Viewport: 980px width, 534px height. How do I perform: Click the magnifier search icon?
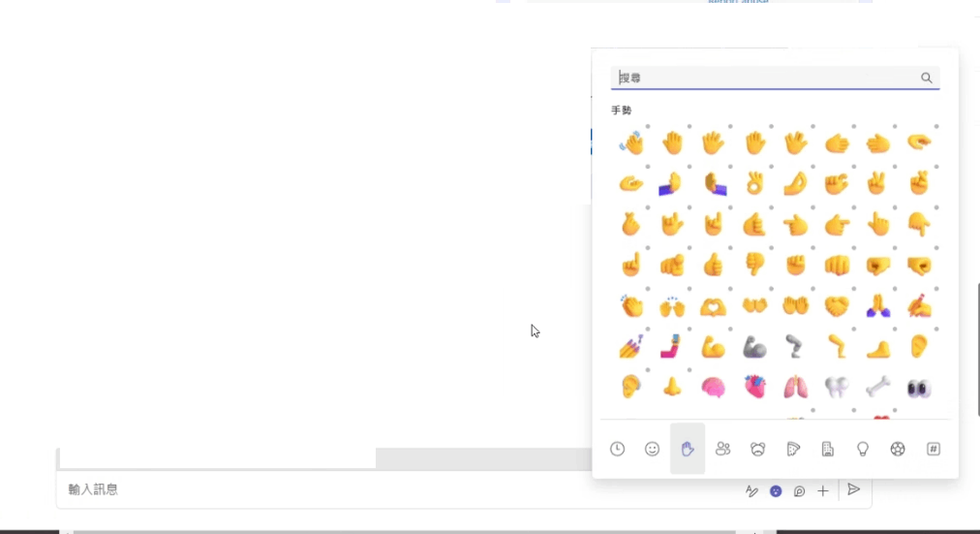[926, 78]
